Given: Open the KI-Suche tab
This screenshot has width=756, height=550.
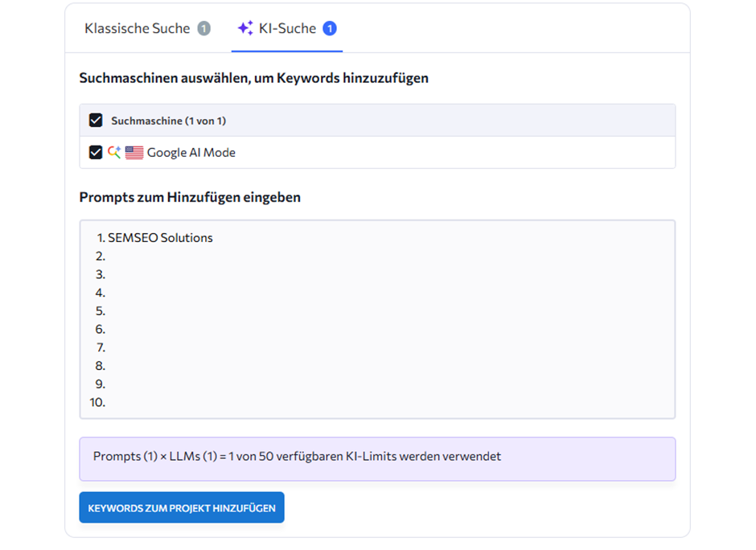Looking at the screenshot, I should point(287,29).
